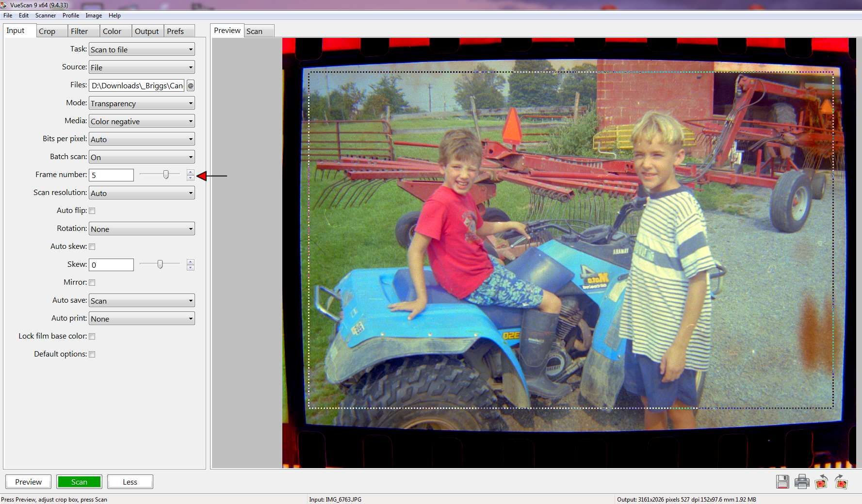Viewport: 862px width, 504px height.
Task: Rotate the image left using the rotate icon
Action: pyautogui.click(x=821, y=482)
